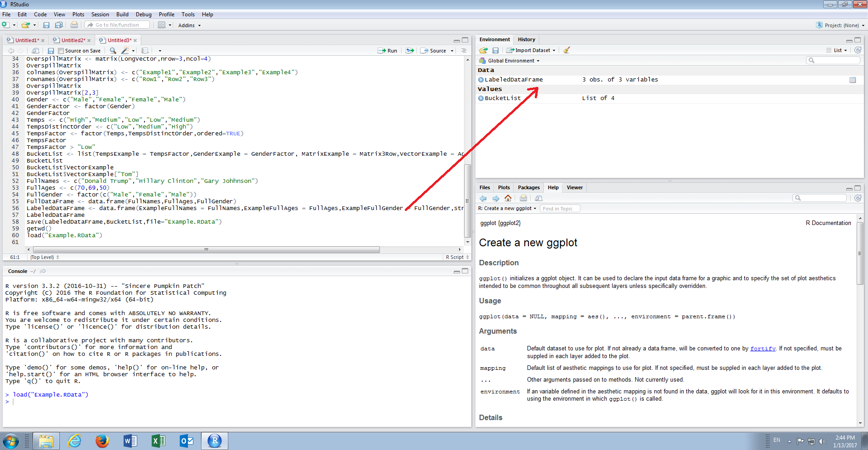Viewport: 868px width, 450px height.
Task: Open workspace panes layout icon
Action: click(x=162, y=25)
